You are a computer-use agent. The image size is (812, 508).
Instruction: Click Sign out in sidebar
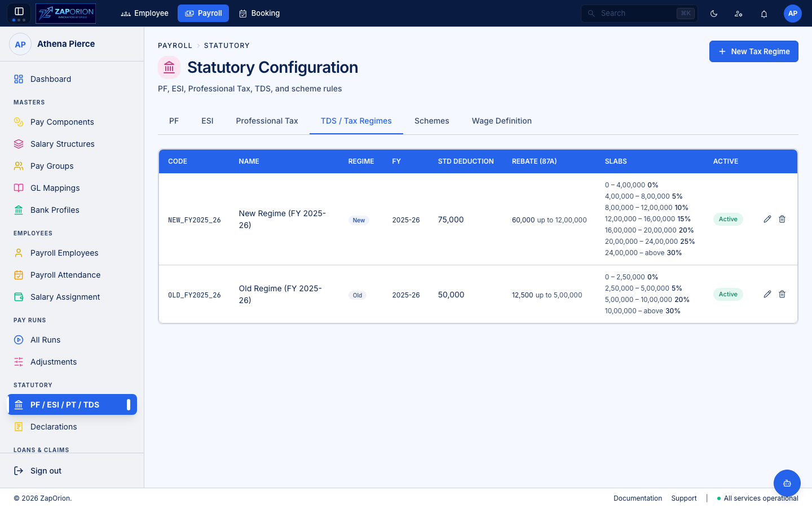[x=72, y=471]
